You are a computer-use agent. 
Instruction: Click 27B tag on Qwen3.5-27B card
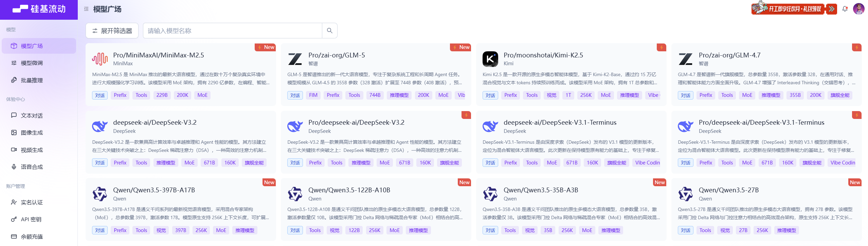[x=743, y=230]
